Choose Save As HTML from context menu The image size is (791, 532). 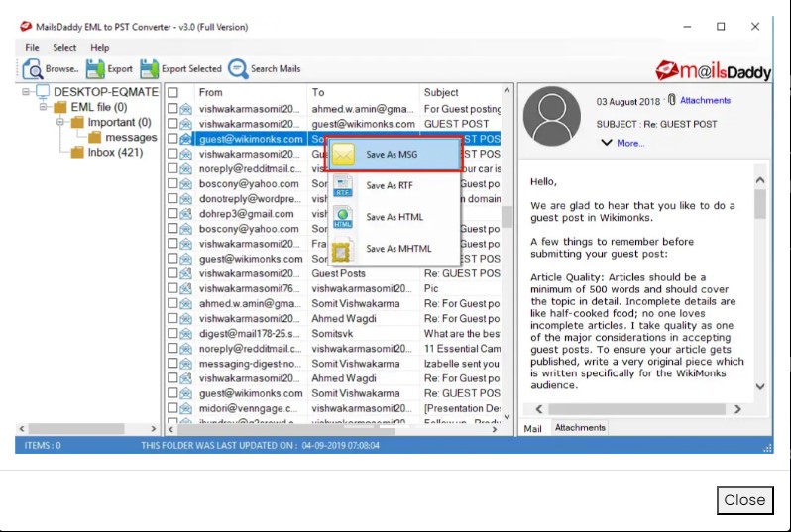tap(395, 217)
